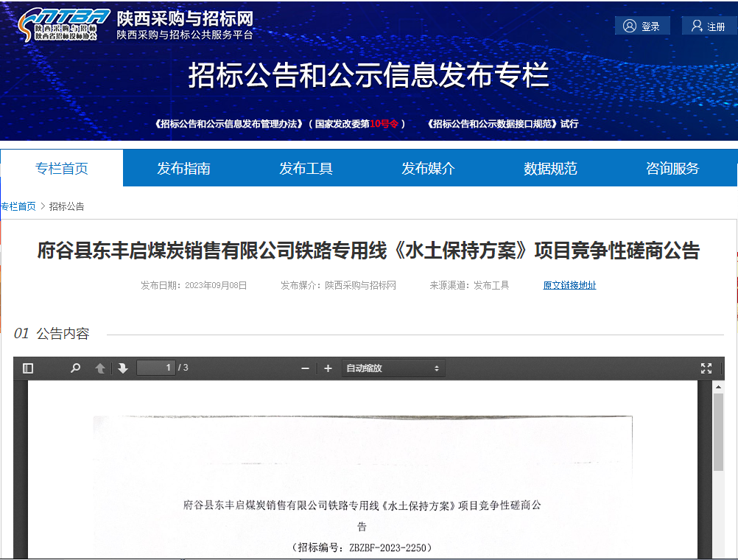The image size is (738, 560).
Task: Zoom out the PDF with minus
Action: (305, 368)
